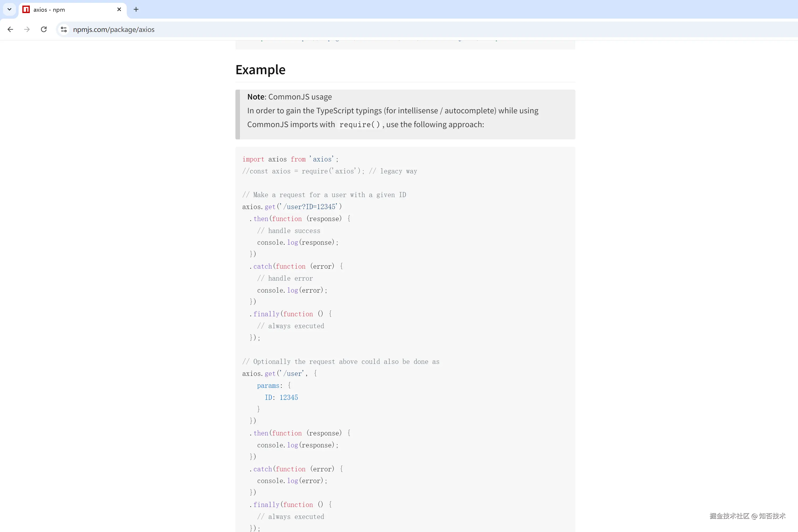This screenshot has height=532, width=798.
Task: Click the '// handle error' comment line
Action: [285, 279]
